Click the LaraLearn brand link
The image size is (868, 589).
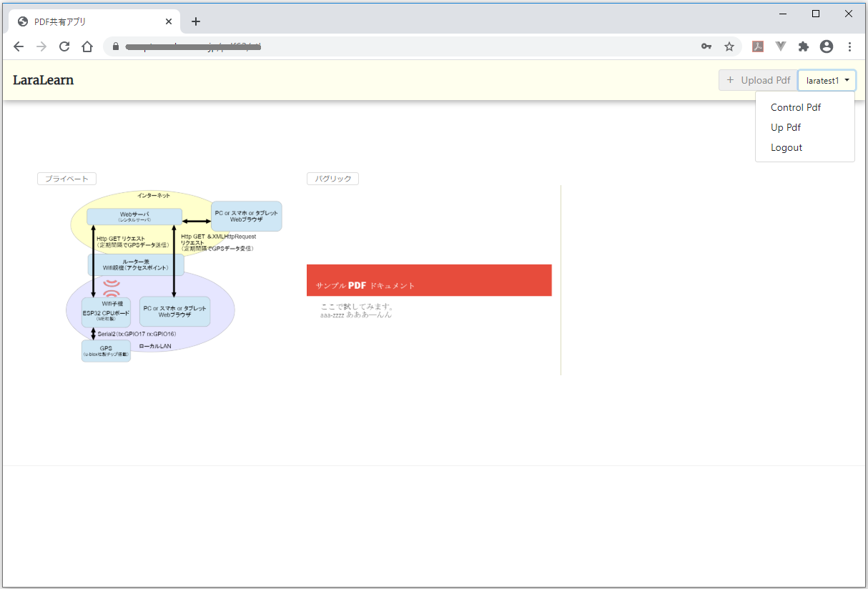point(43,80)
